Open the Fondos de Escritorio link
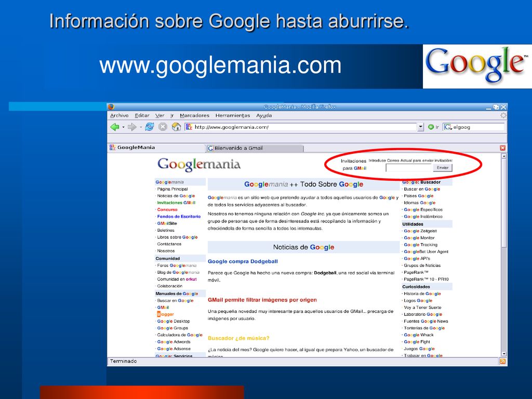 (x=179, y=217)
